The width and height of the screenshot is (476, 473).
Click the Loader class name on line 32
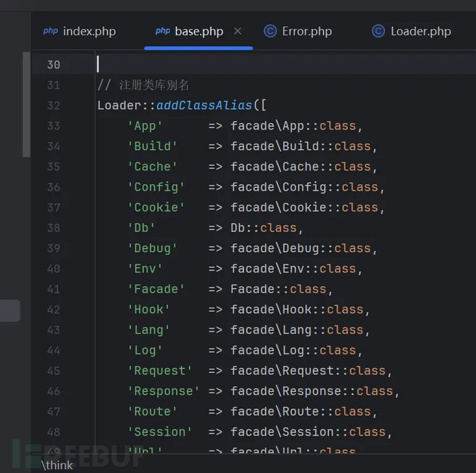[119, 106]
